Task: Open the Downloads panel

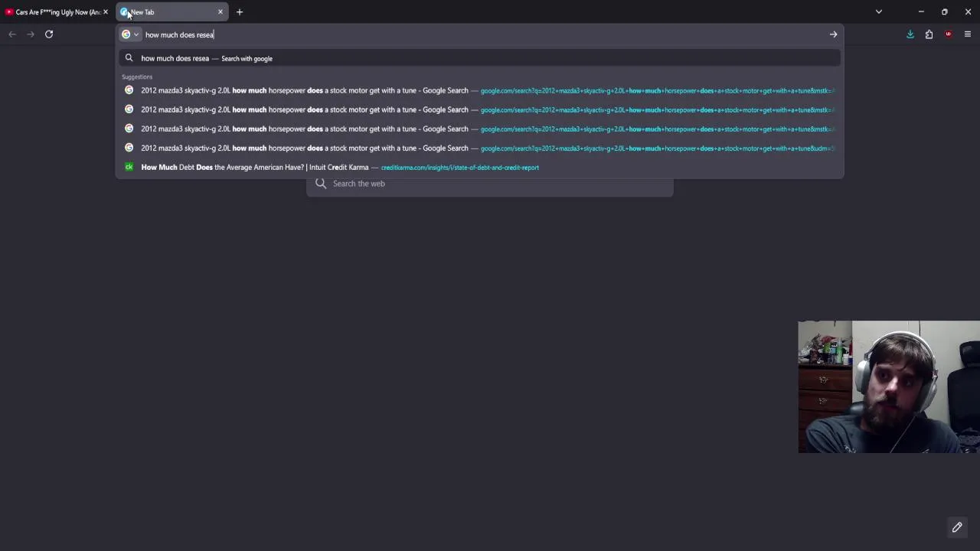Action: pos(910,34)
